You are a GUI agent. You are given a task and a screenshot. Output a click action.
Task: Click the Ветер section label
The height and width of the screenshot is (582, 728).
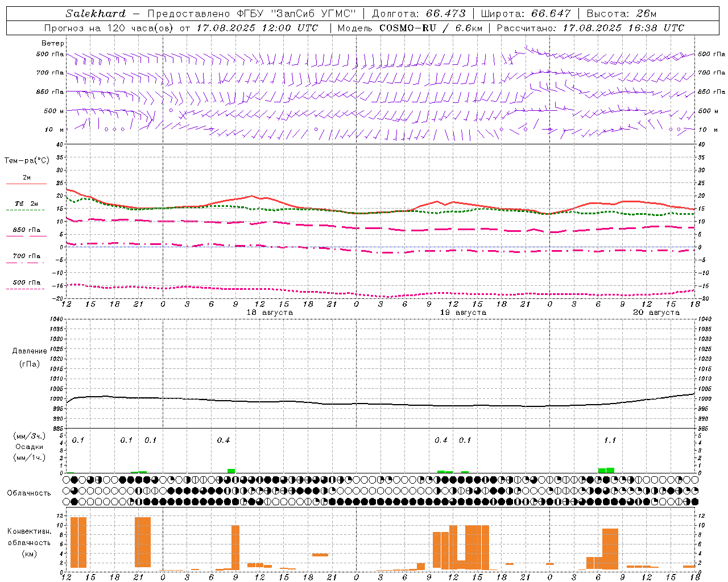53,43
